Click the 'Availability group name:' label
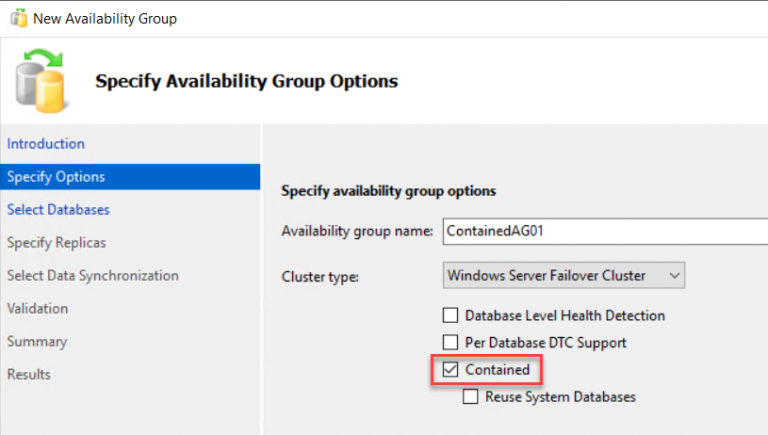 (x=357, y=231)
